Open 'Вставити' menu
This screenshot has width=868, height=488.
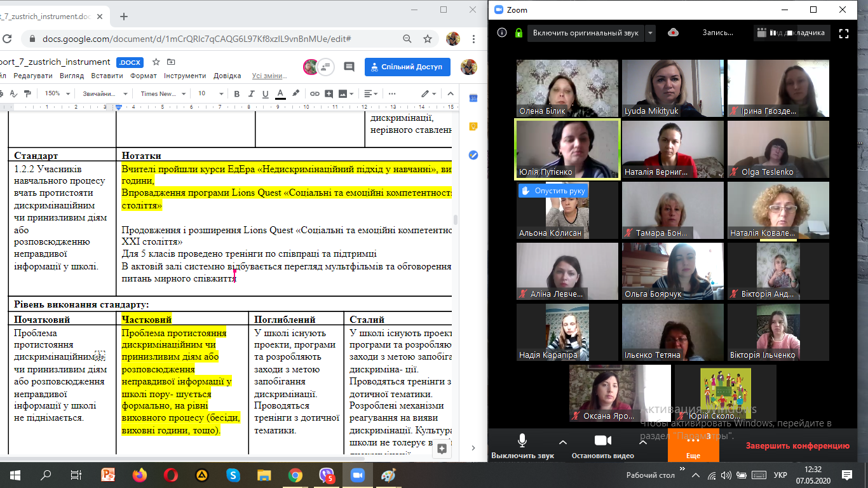point(107,76)
